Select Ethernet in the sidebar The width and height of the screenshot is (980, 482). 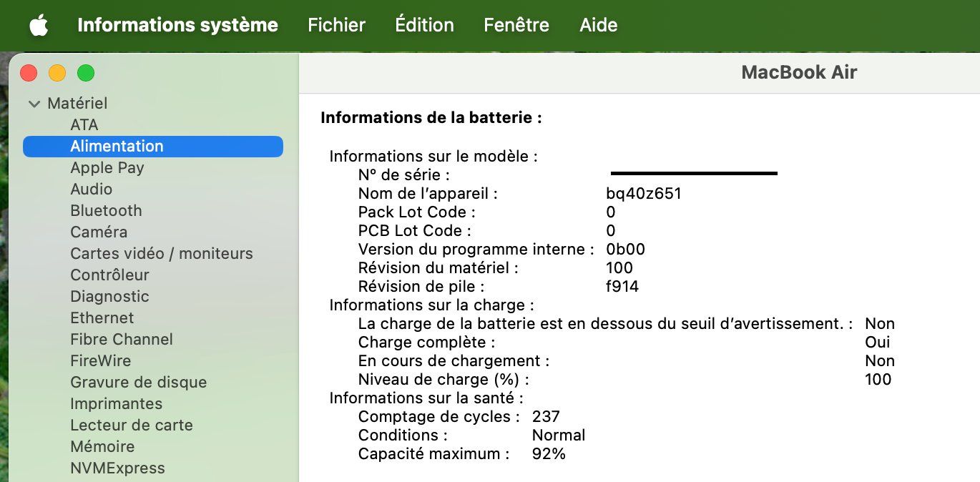point(102,318)
